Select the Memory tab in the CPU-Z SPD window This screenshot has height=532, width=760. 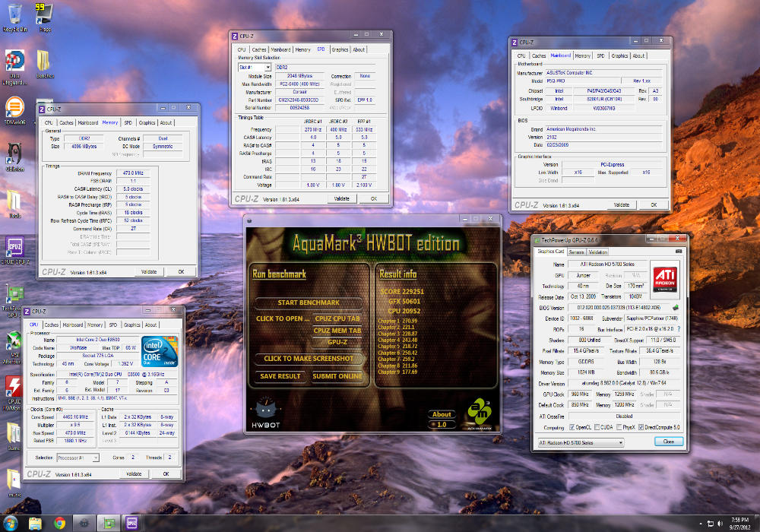(x=303, y=49)
